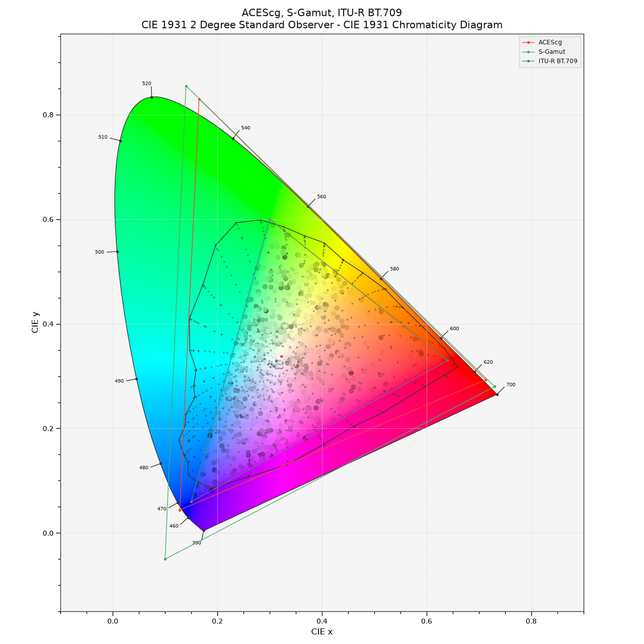The image size is (644, 644).
Task: Click the S-Gamut green primary vertex at top
Action: click(x=186, y=86)
